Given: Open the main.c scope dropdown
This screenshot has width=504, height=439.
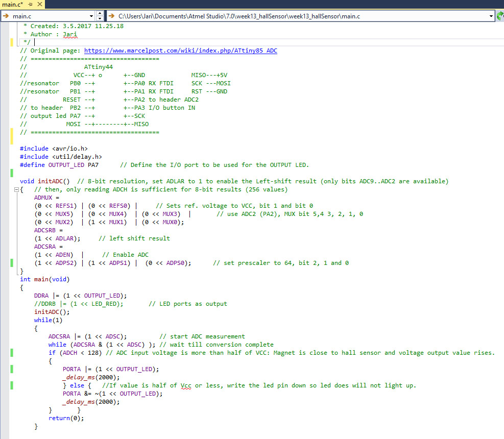Looking at the screenshot, I should 91,16.
